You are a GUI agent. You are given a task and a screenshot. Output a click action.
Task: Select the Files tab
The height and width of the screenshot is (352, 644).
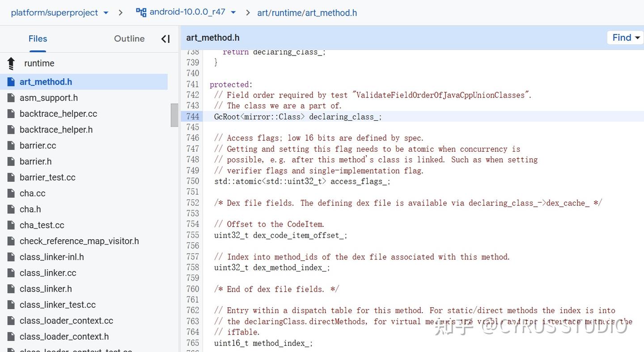point(38,39)
